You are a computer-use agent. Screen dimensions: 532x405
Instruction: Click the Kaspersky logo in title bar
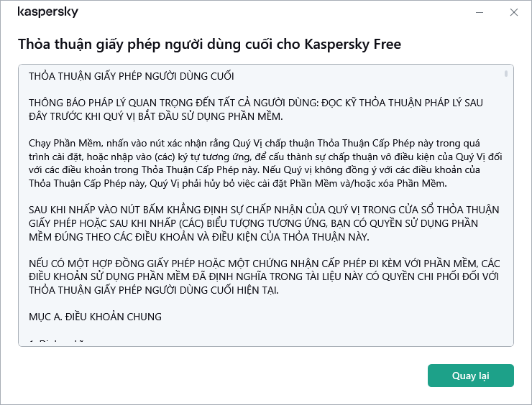click(x=48, y=12)
